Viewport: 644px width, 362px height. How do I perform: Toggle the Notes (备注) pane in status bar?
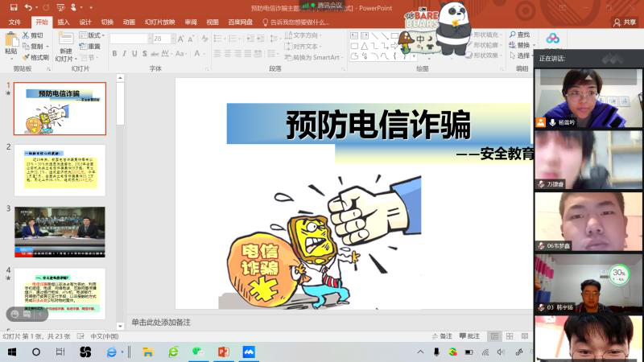(x=442, y=335)
